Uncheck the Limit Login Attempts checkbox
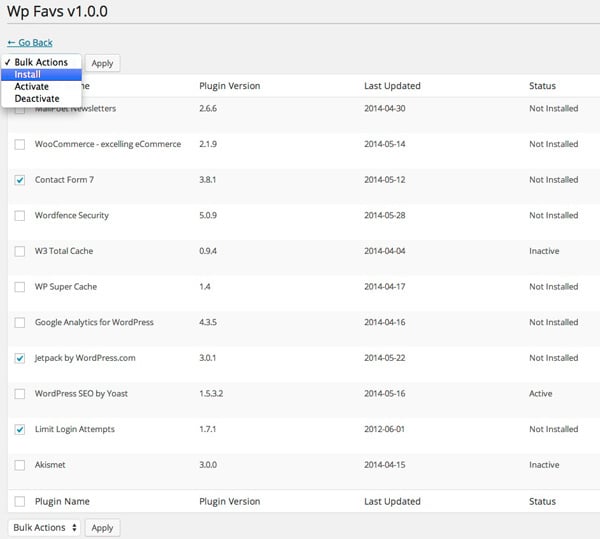Image resolution: width=600 pixels, height=539 pixels. [x=20, y=429]
